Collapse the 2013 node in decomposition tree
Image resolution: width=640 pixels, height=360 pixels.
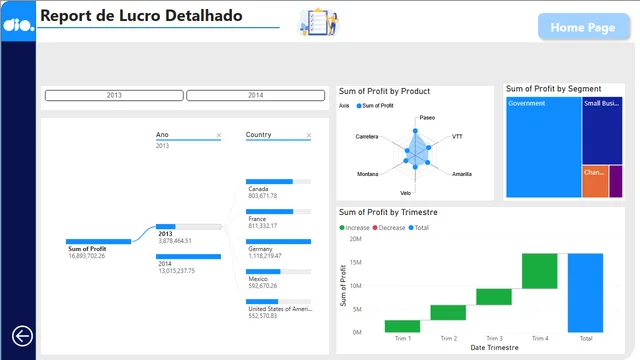189,227
